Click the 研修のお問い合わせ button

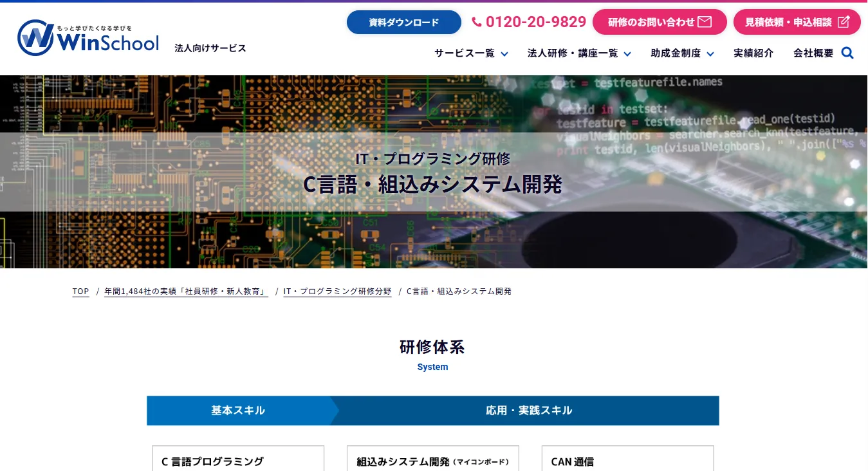pyautogui.click(x=660, y=21)
